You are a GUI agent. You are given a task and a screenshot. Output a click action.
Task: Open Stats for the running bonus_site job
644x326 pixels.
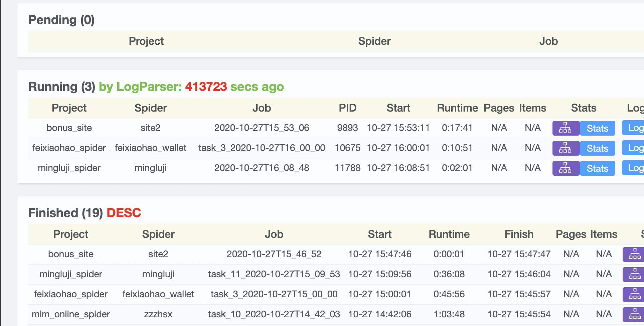[x=597, y=128]
